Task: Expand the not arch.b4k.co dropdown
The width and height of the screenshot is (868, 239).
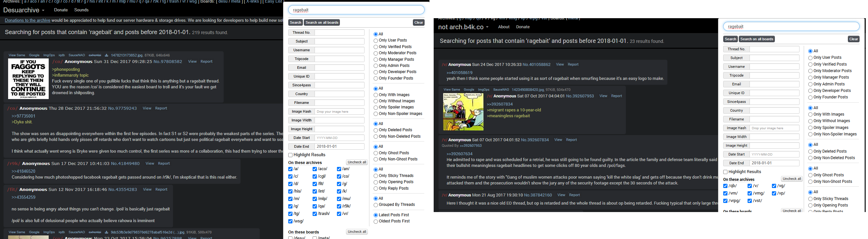Action: [x=463, y=27]
